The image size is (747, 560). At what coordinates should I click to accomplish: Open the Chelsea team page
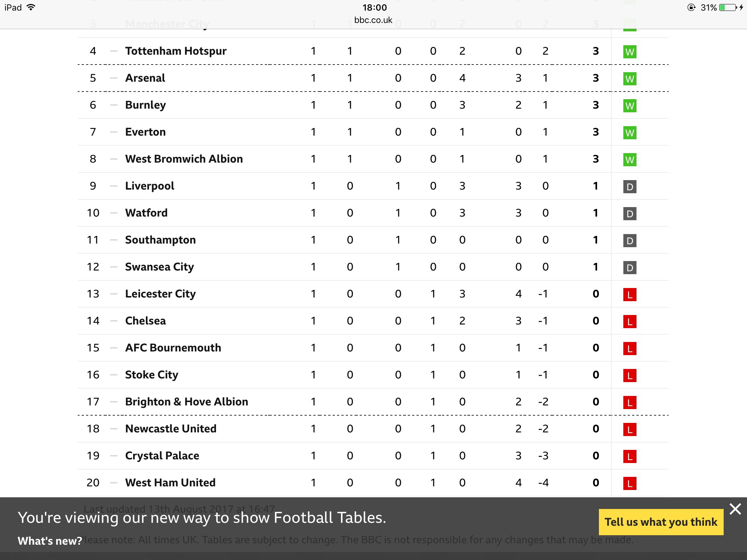146,321
